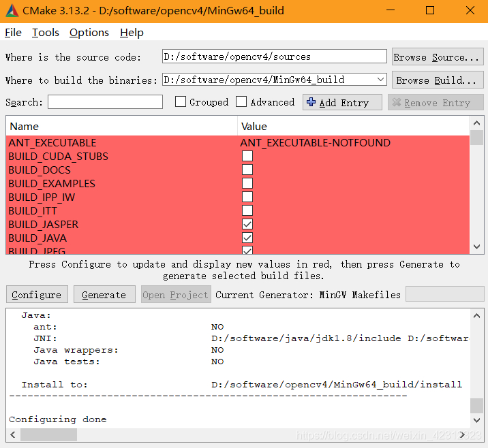Select the BUILD_JASPER entry name
The height and width of the screenshot is (448, 488).
(44, 225)
